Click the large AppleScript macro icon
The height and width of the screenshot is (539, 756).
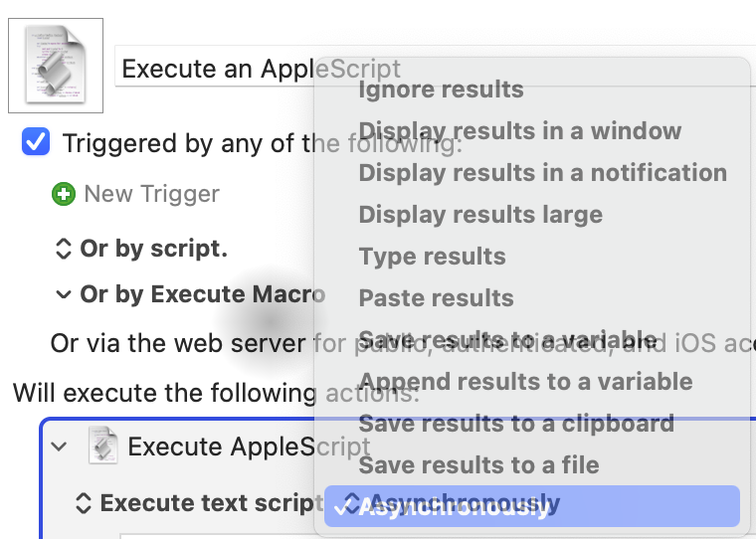click(x=56, y=66)
